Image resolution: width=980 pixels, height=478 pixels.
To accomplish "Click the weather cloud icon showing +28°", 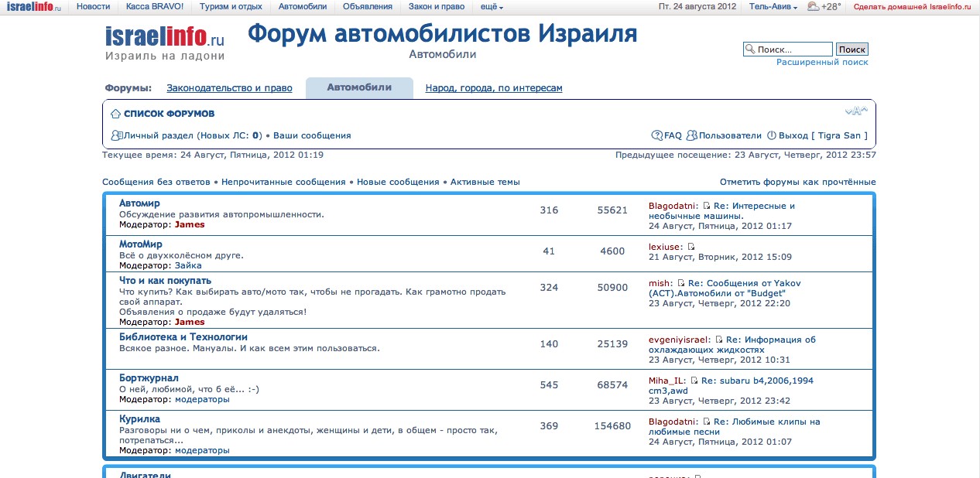I will 813,8.
